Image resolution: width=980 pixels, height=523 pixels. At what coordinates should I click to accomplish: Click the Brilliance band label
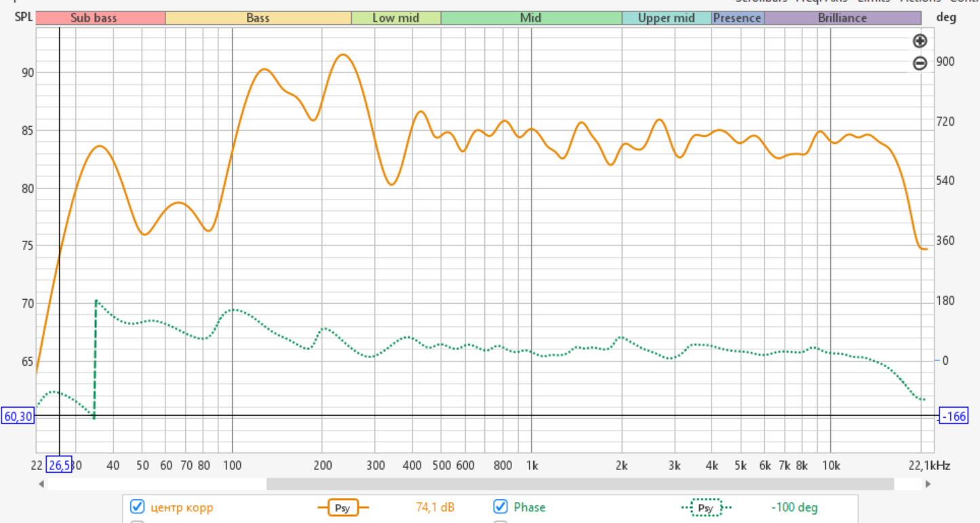click(842, 18)
